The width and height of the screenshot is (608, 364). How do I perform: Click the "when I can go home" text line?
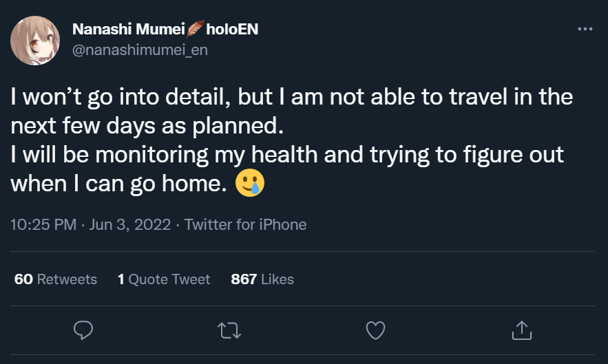[118, 184]
